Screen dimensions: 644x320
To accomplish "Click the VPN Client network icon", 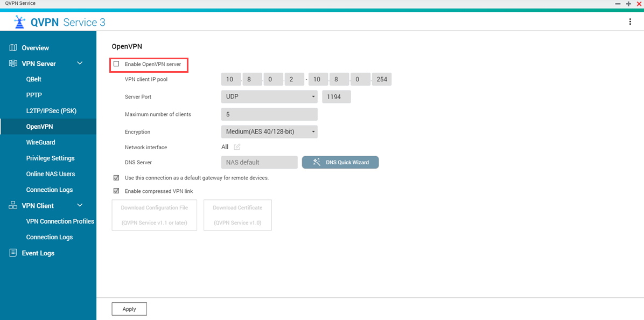I will point(13,205).
